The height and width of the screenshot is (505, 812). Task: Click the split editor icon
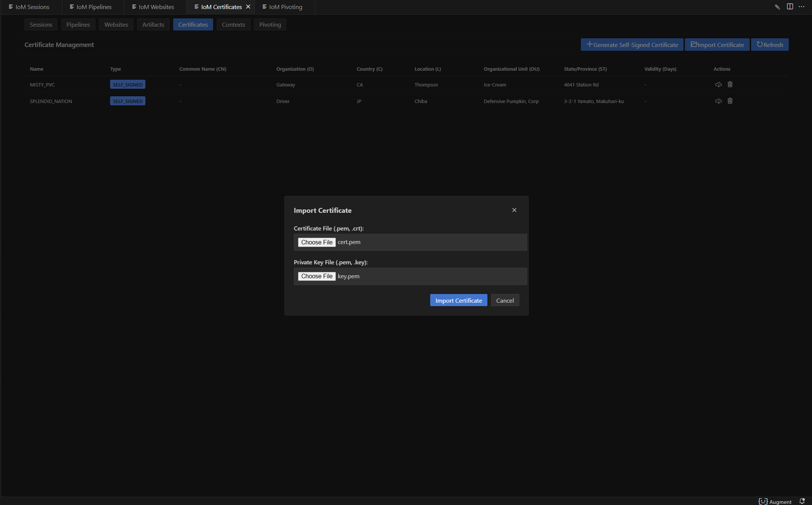(x=790, y=7)
